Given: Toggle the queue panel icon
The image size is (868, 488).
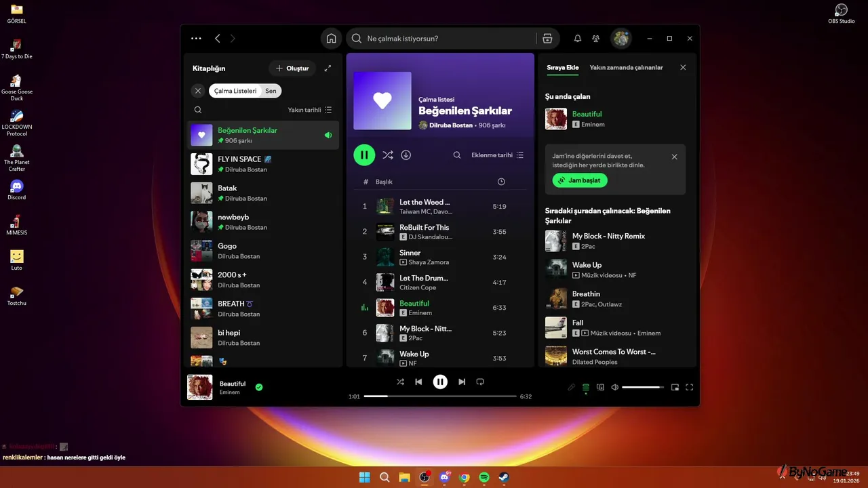Looking at the screenshot, I should pos(586,387).
